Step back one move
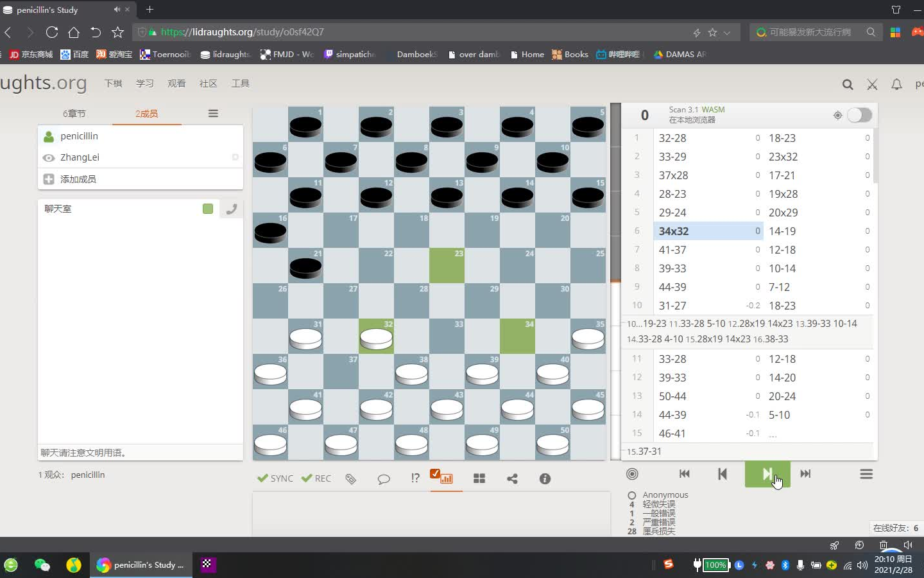This screenshot has width=924, height=578. (723, 474)
